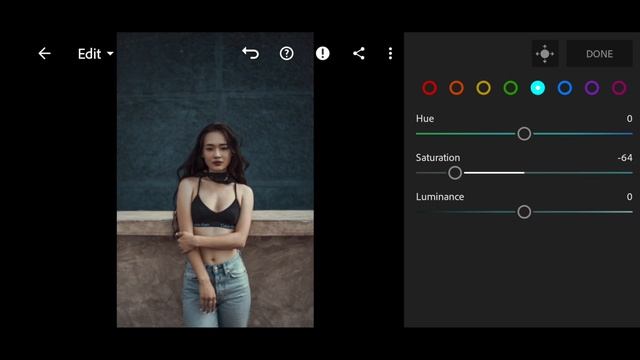Go back with the left arrow icon
The image size is (640, 360).
44,53
